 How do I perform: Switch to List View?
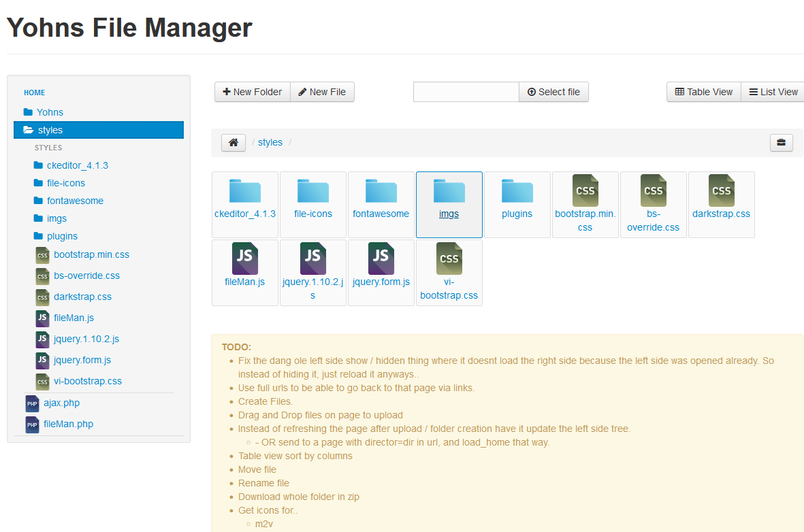(x=773, y=92)
